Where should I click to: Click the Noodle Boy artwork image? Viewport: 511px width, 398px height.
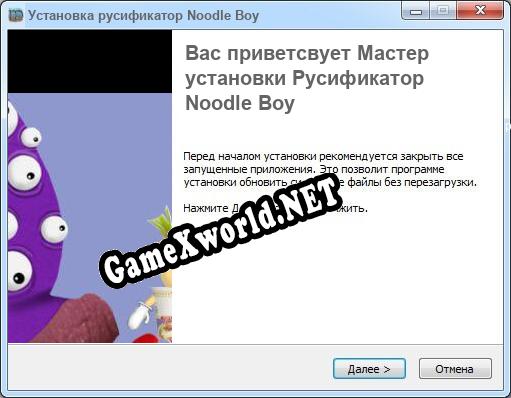pyautogui.click(x=90, y=186)
